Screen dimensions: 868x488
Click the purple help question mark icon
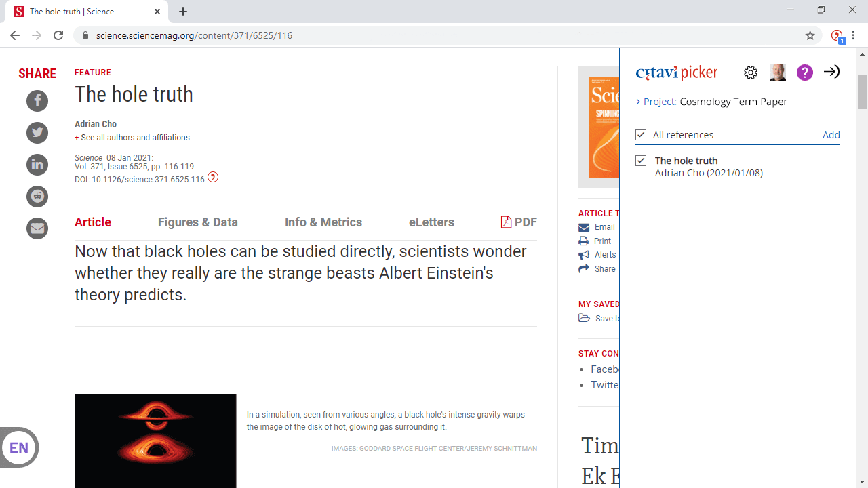point(804,73)
